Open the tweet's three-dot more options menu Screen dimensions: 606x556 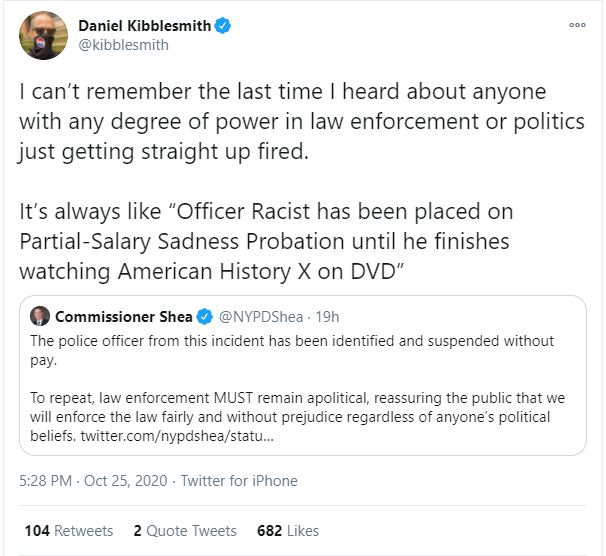click(577, 25)
